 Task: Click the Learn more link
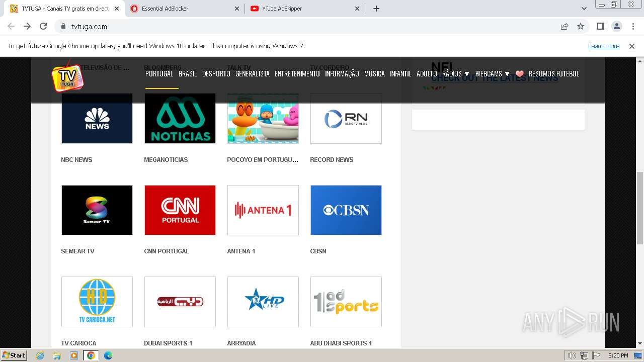point(604,46)
